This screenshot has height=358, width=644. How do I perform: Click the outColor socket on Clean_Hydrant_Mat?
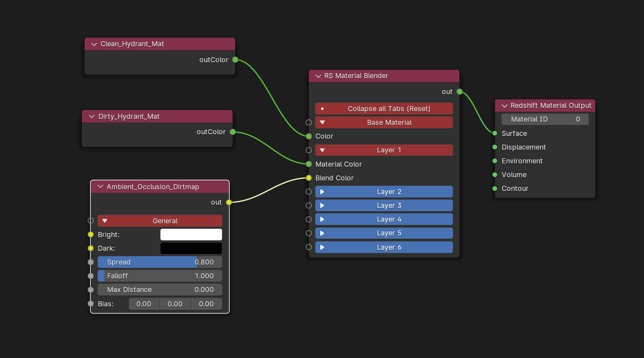(x=235, y=59)
